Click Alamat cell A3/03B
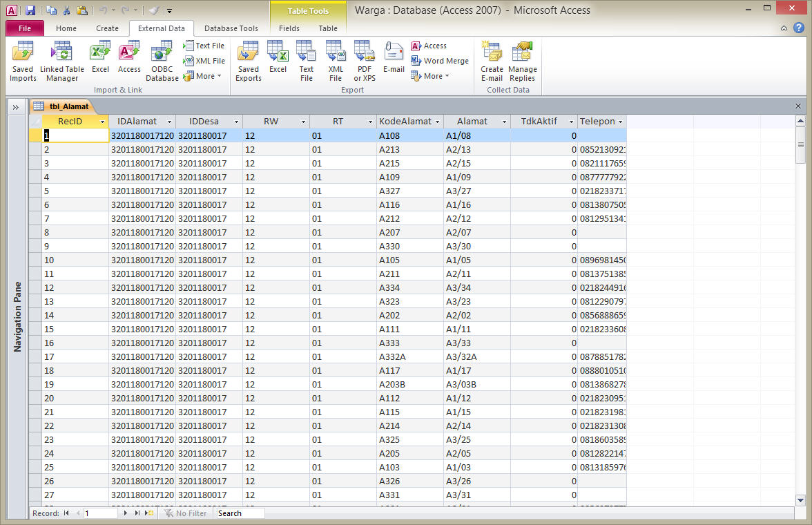This screenshot has width=812, height=525. [x=477, y=385]
